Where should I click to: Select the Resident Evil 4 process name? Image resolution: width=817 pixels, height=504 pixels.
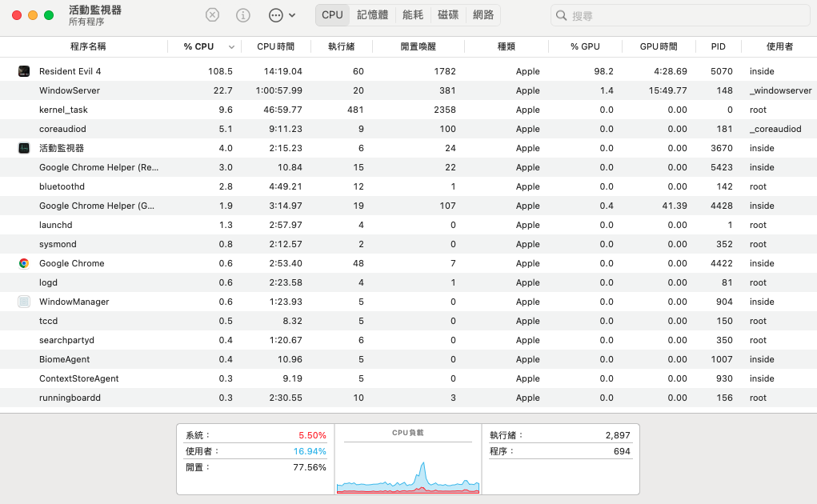click(70, 71)
